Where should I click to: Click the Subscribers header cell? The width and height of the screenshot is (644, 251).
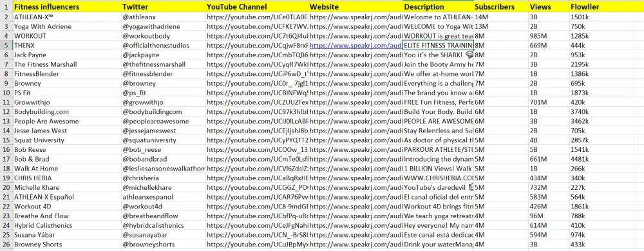click(x=501, y=7)
